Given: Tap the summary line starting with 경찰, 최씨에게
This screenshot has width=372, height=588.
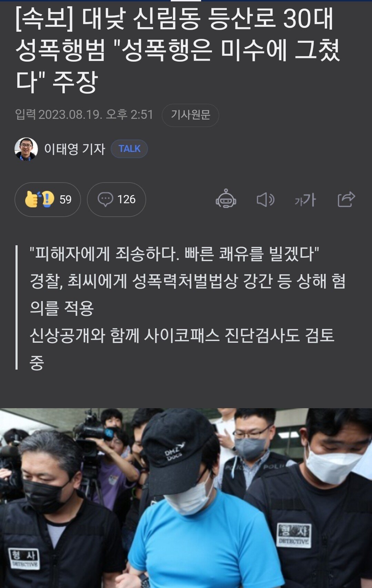Looking at the screenshot, I should coord(188,295).
